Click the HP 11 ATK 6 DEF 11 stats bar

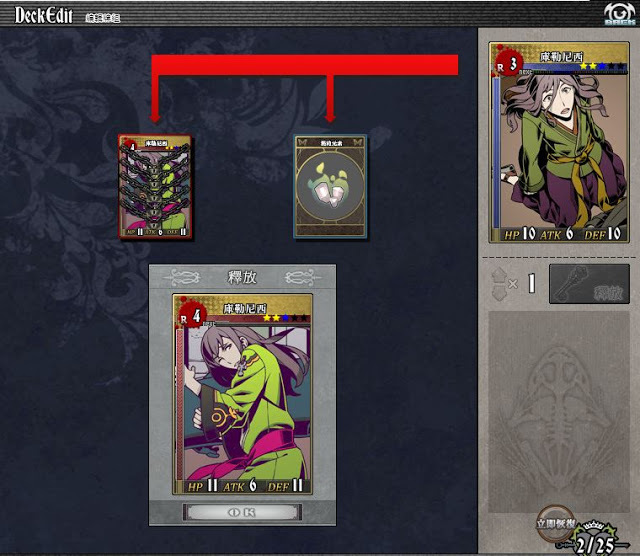pos(244,486)
